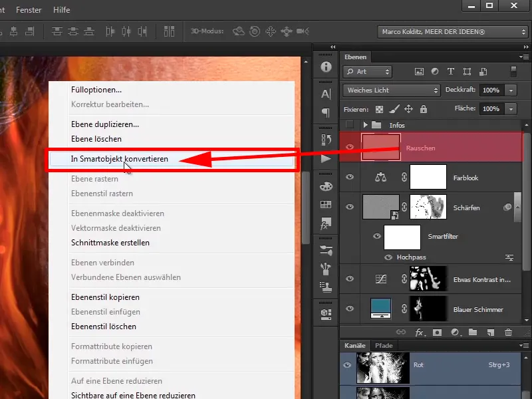Screen dimensions: 532x399
Task: Create a new layer icon
Action: coord(491,332)
